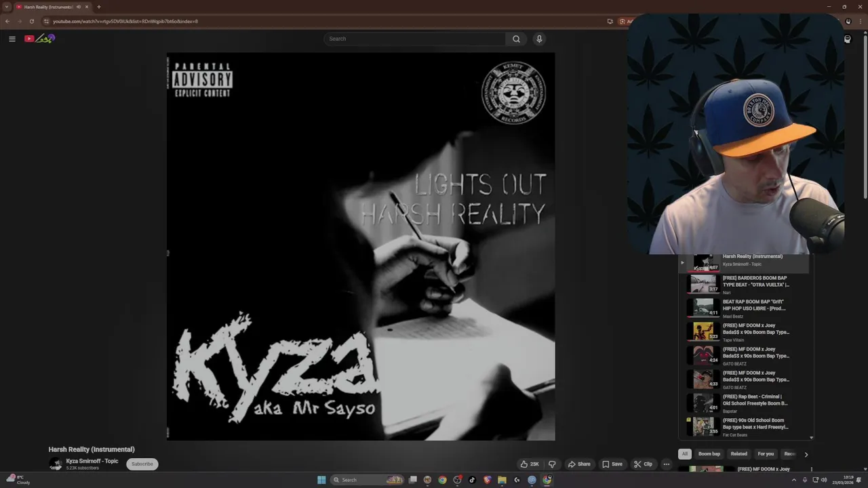Save the video to a playlist
The image size is (868, 488).
pos(612,464)
